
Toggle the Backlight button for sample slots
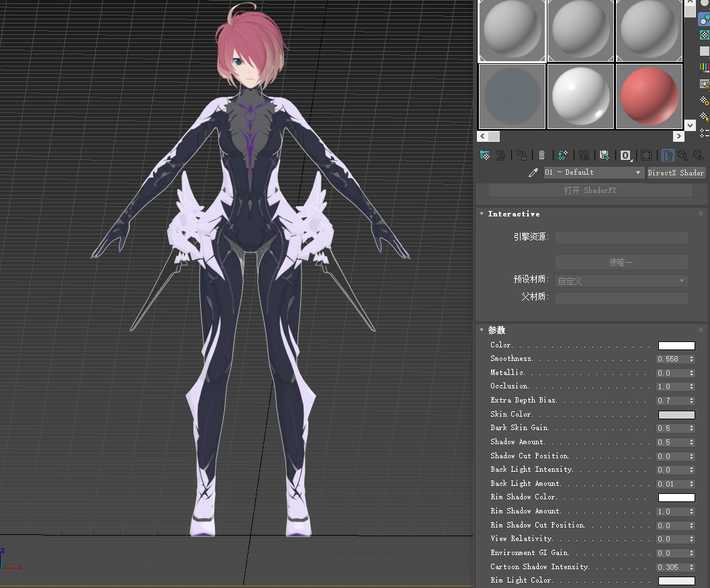point(704,19)
